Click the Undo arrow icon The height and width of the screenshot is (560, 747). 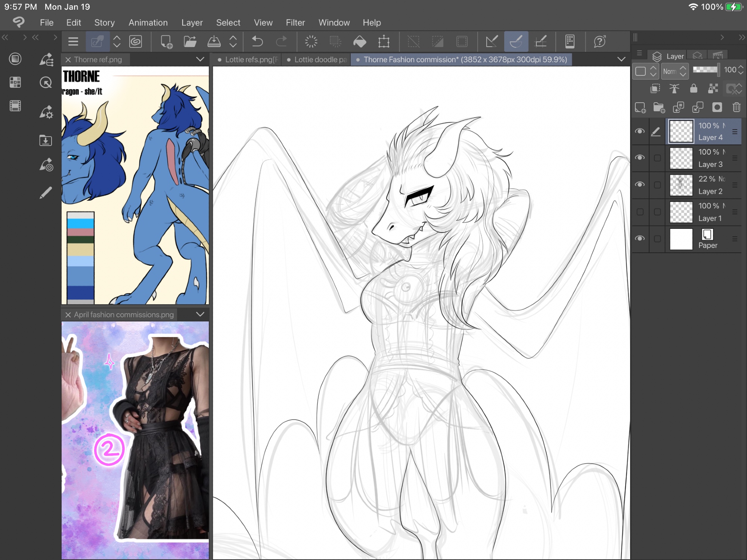257,41
